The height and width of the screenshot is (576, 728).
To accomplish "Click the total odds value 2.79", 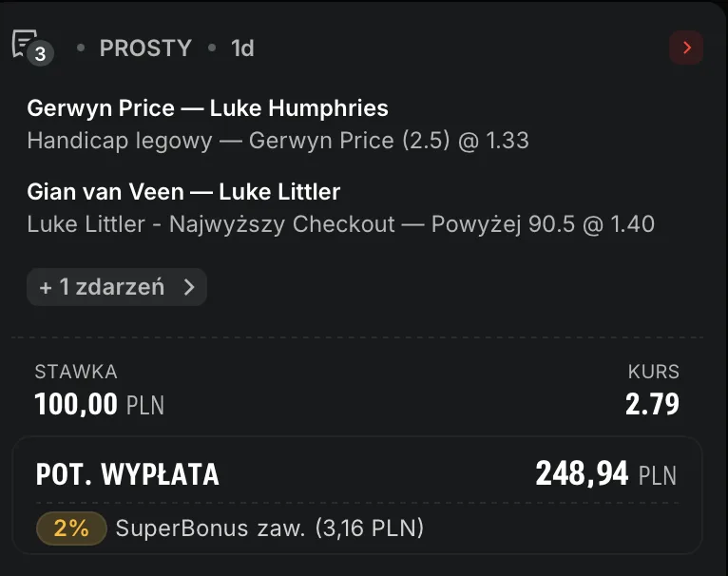I will 652,405.
